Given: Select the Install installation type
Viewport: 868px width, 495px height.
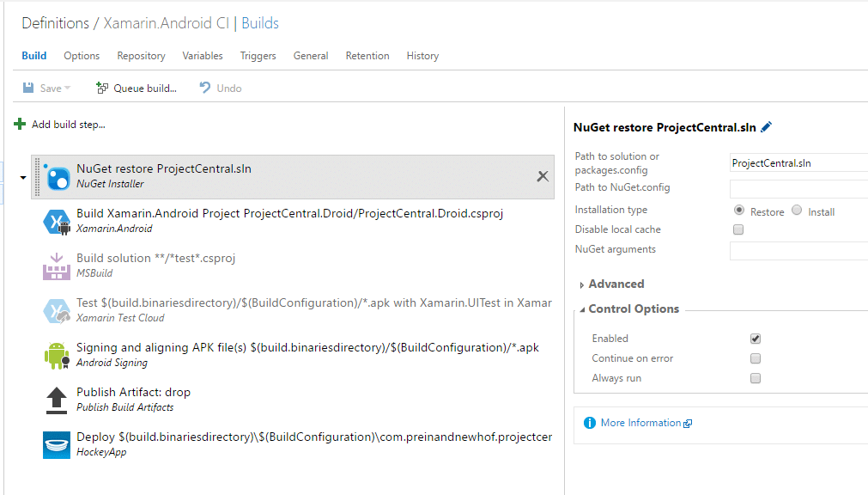Looking at the screenshot, I should coord(797,210).
